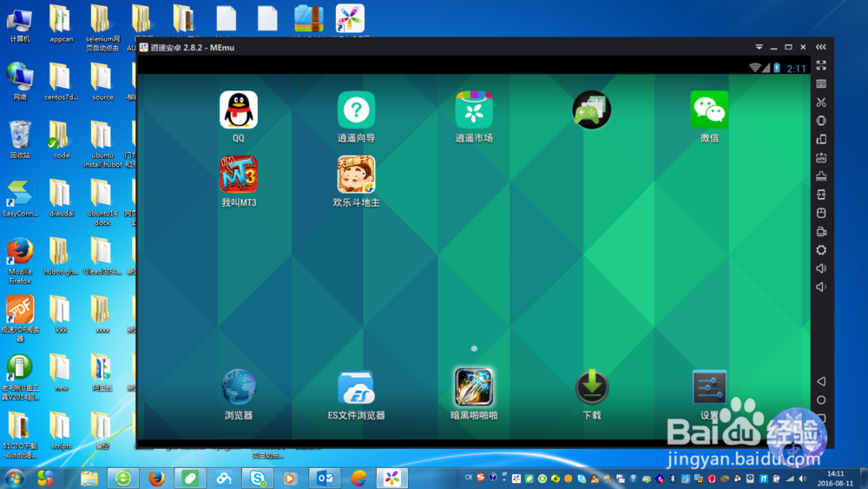Select EasyConnect desktop shortcut
Screen dimensions: 868x489
pyautogui.click(x=20, y=198)
